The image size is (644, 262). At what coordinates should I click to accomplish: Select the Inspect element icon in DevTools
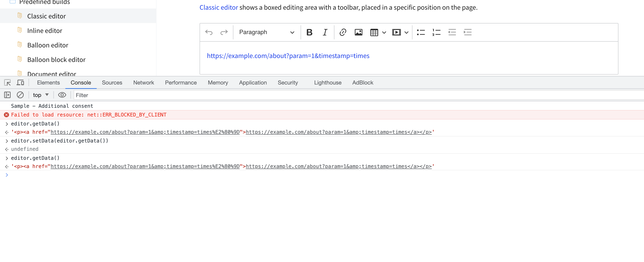[7, 82]
